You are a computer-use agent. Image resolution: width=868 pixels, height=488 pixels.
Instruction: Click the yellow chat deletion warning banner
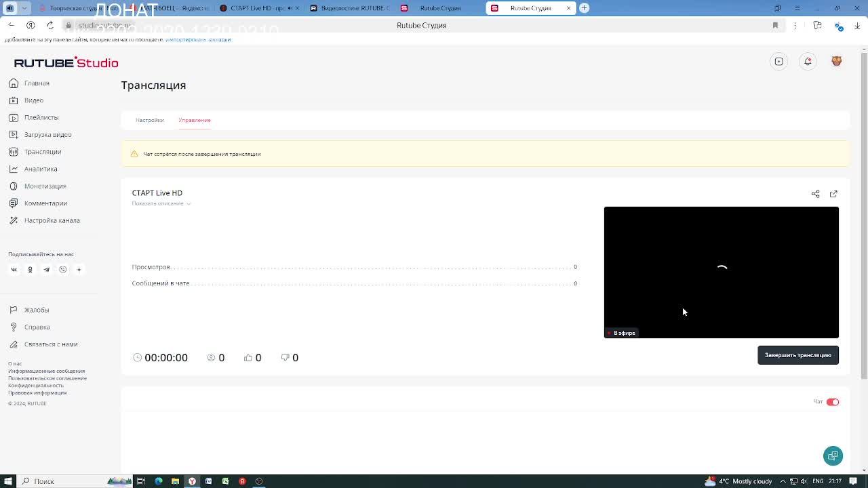pyautogui.click(x=486, y=154)
